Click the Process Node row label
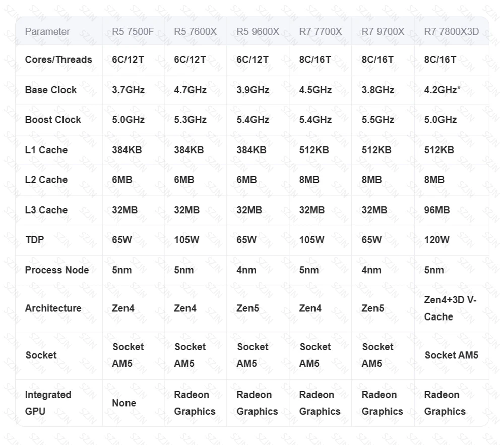Screen dimensions: 504x445 click(57, 270)
